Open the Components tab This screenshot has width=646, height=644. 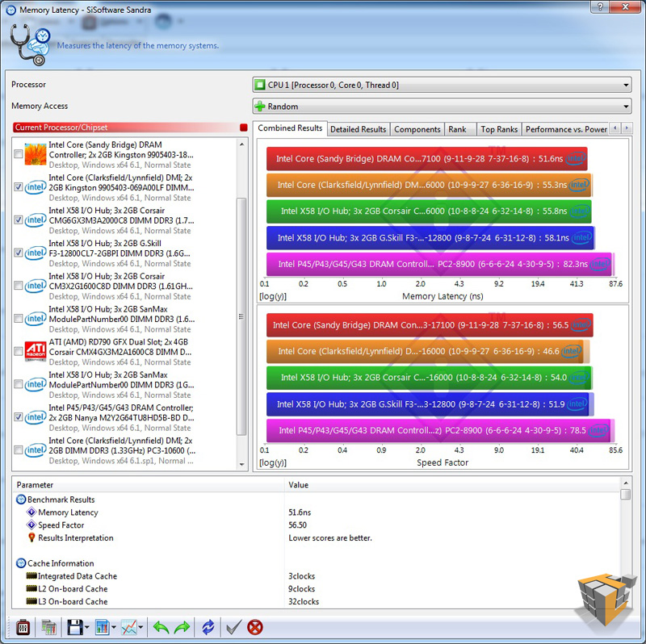click(417, 129)
